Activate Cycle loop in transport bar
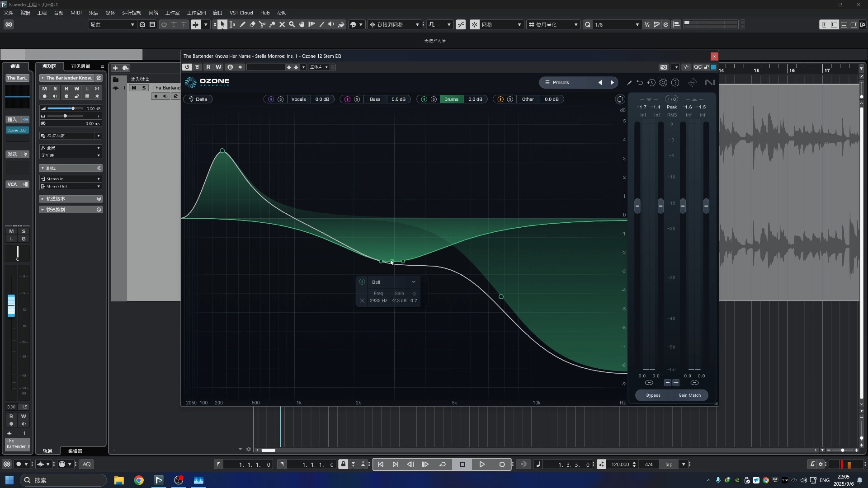Viewport: 868px width, 488px height. coord(443,465)
